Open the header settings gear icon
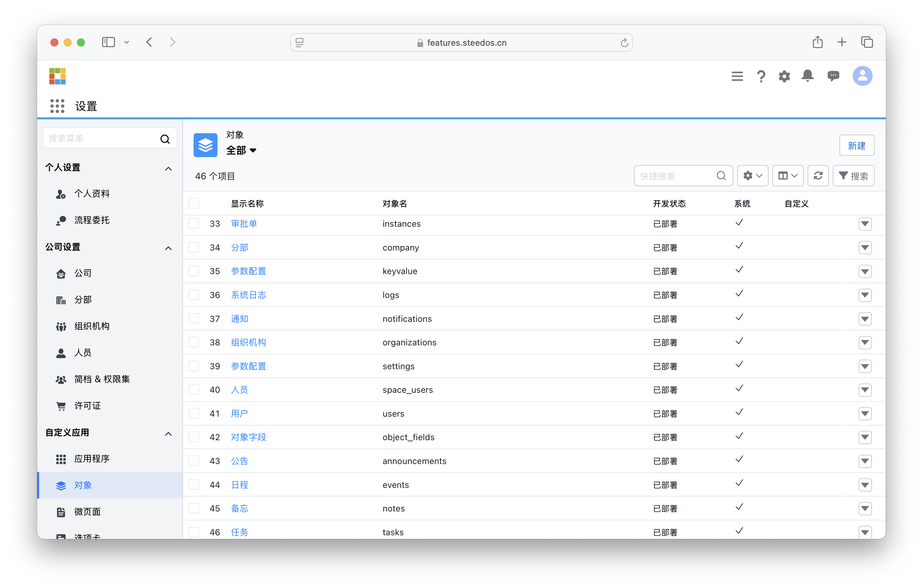The image size is (923, 588). pos(784,76)
